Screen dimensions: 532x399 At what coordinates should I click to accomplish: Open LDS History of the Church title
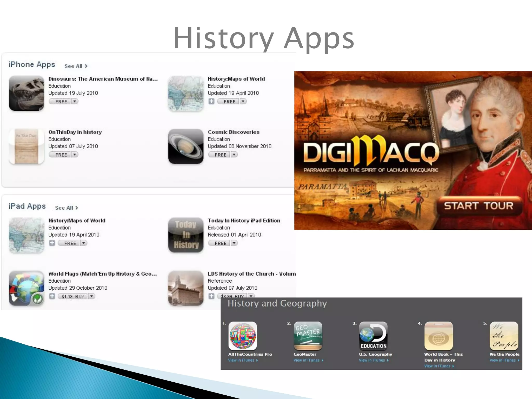pos(252,274)
